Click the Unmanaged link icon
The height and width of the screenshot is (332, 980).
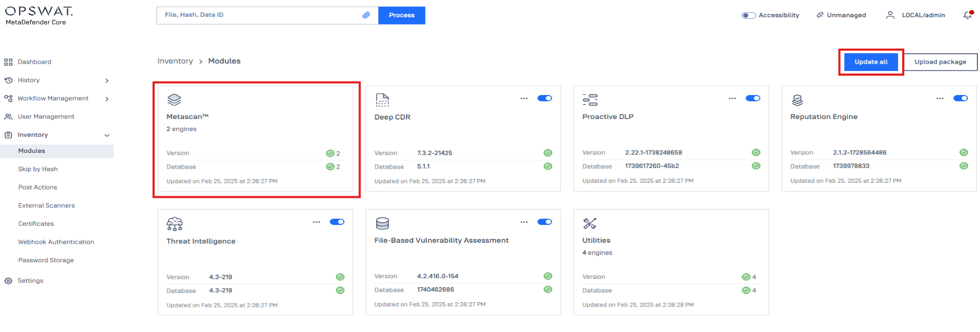click(x=820, y=15)
